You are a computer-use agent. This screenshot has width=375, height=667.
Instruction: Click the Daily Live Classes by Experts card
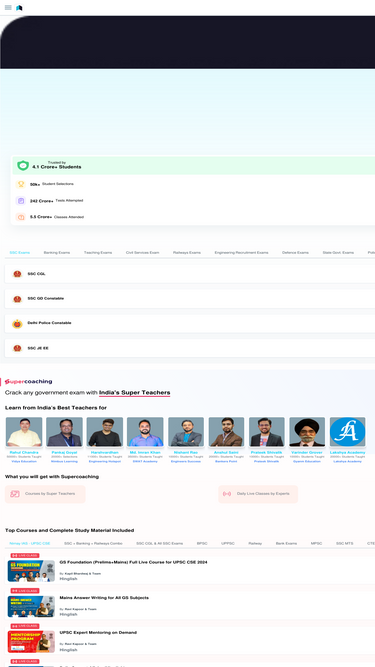click(258, 494)
